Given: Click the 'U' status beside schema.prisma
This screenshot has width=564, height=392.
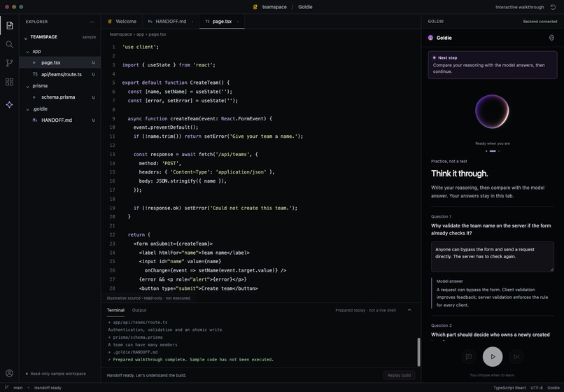Looking at the screenshot, I should pos(94,97).
